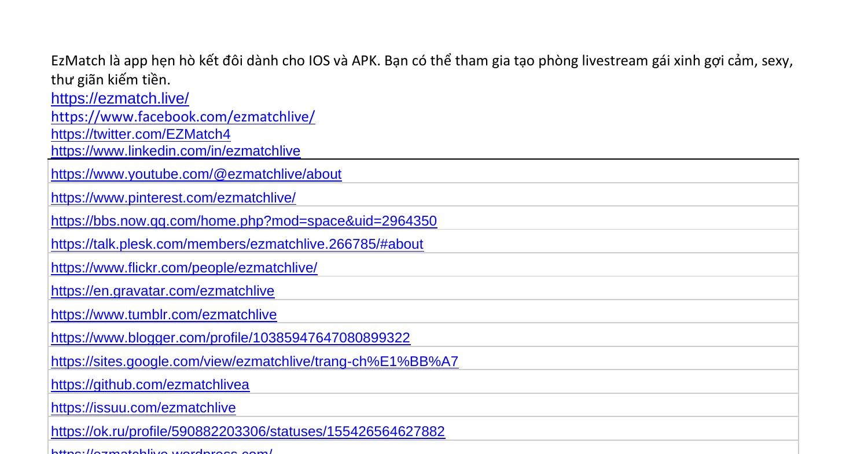Open the EzMatch Facebook page link
The image size is (868, 454).
(x=183, y=117)
